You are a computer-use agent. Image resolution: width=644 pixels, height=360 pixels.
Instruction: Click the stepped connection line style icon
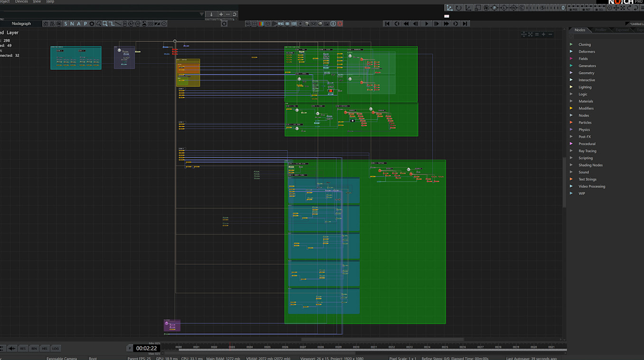click(111, 24)
